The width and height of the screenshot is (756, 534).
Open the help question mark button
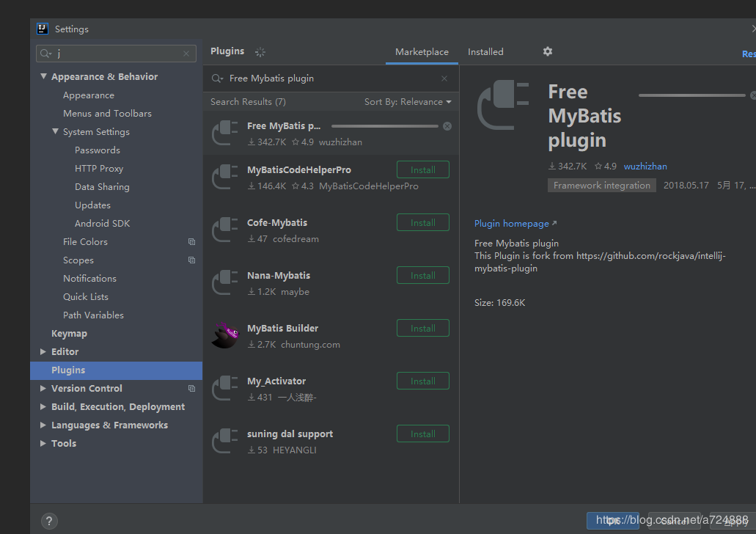coord(49,521)
